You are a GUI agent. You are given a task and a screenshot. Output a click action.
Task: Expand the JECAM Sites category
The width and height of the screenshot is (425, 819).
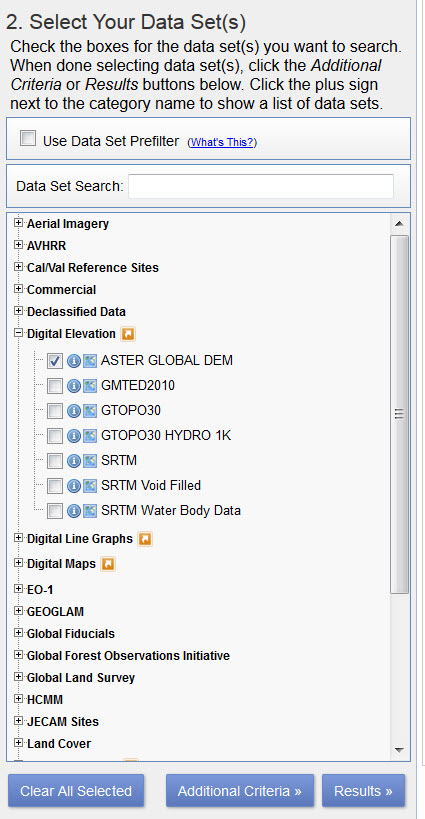pyautogui.click(x=19, y=720)
